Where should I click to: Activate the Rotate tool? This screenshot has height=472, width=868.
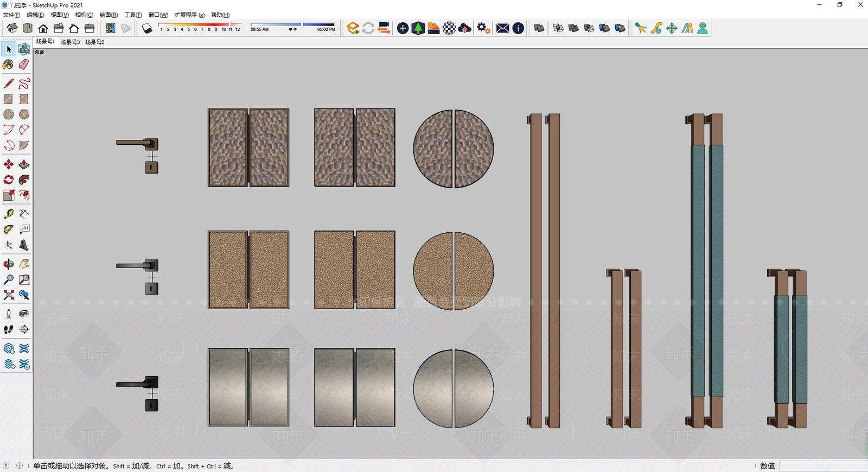click(x=8, y=180)
